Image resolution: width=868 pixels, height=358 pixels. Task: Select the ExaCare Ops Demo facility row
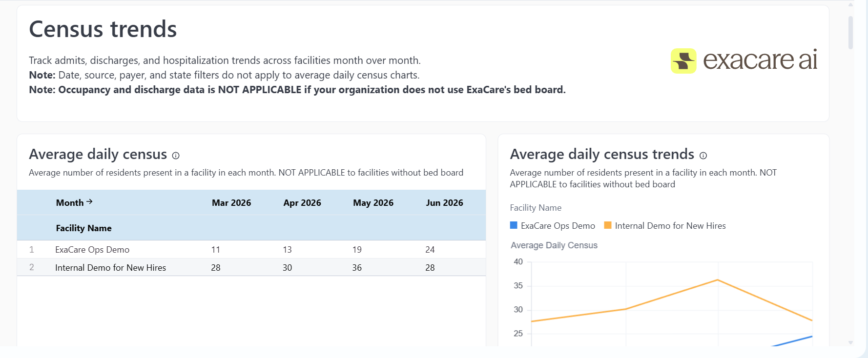pyautogui.click(x=251, y=250)
